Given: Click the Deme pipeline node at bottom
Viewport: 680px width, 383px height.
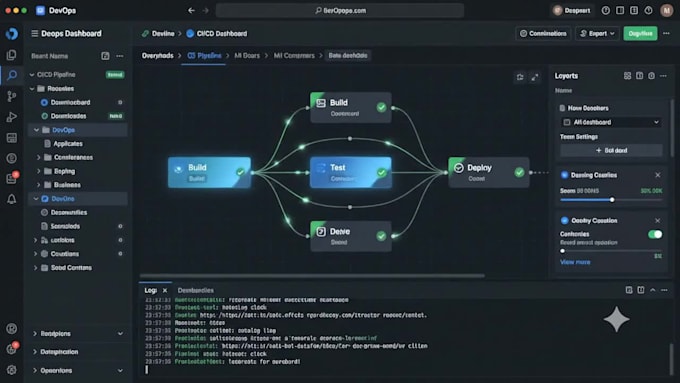Looking at the screenshot, I should (351, 236).
